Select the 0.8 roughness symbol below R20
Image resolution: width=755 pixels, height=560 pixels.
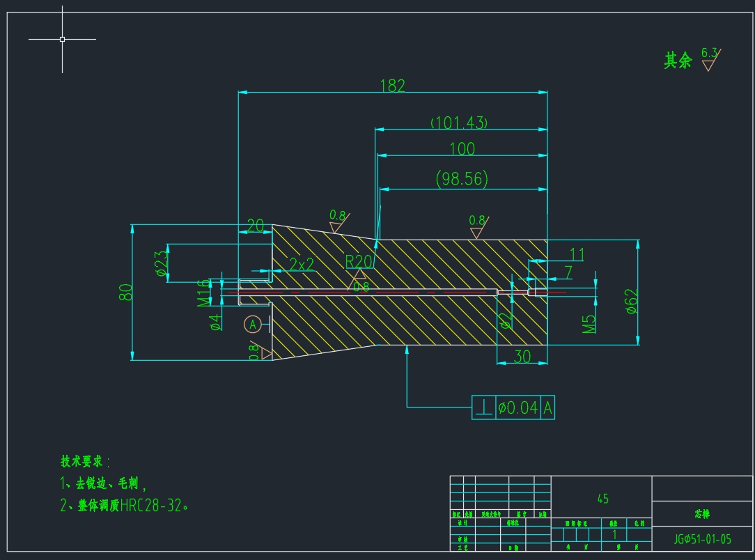point(359,281)
